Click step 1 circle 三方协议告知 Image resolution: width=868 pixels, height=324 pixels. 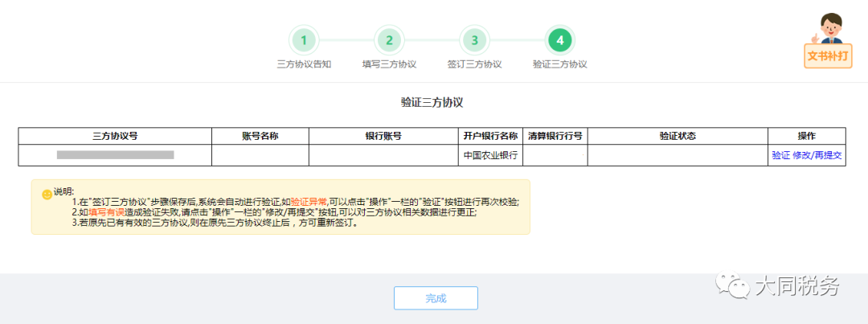tap(304, 40)
